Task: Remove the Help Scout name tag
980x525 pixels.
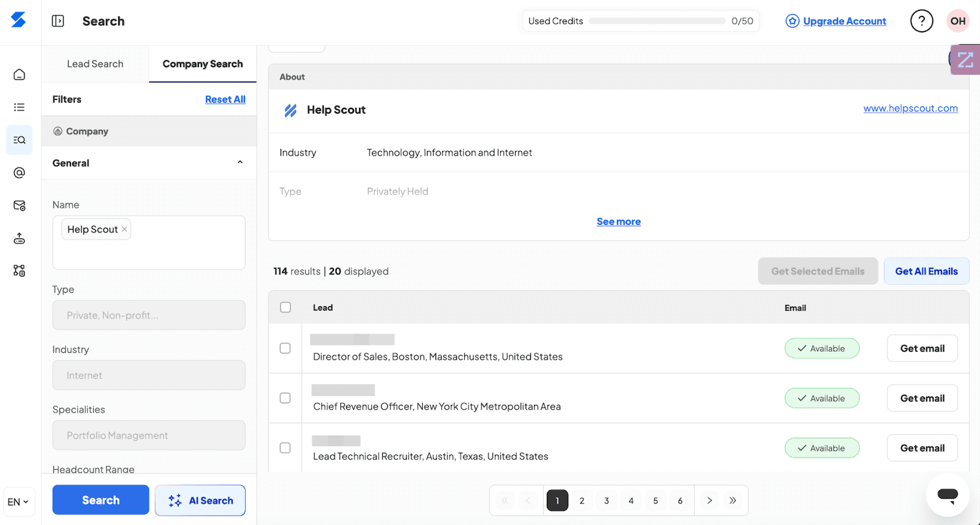Action: coord(124,229)
